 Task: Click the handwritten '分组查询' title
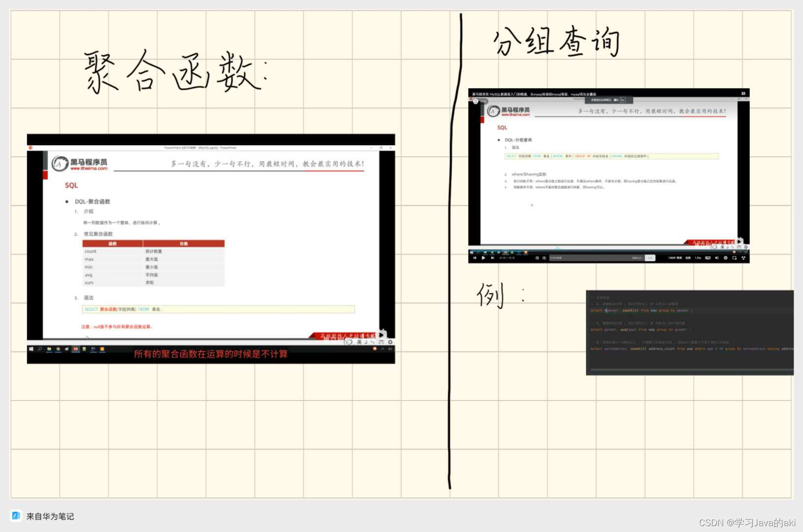pyautogui.click(x=557, y=41)
